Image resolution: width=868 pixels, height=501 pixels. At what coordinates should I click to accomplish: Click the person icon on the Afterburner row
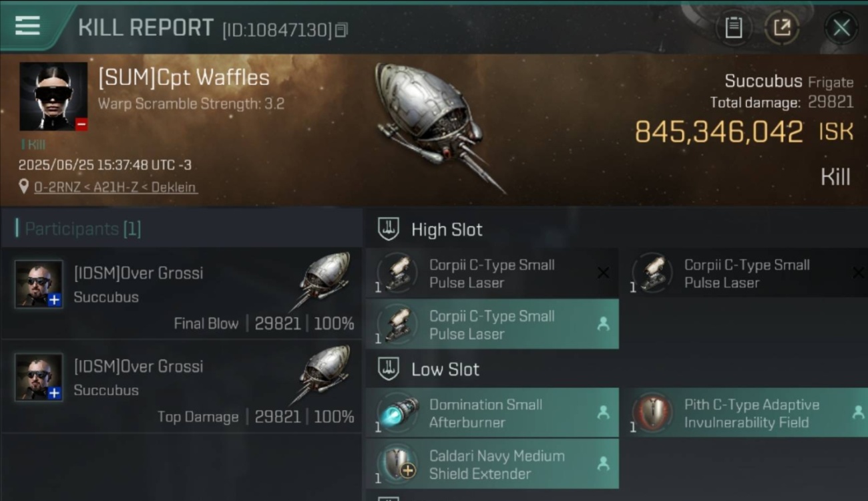(603, 413)
